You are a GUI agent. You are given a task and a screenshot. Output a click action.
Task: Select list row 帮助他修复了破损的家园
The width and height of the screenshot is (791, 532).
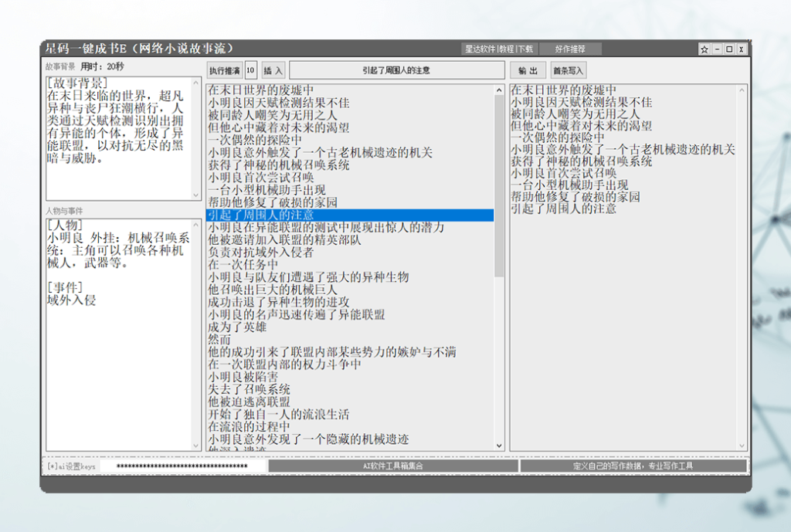[x=350, y=203]
